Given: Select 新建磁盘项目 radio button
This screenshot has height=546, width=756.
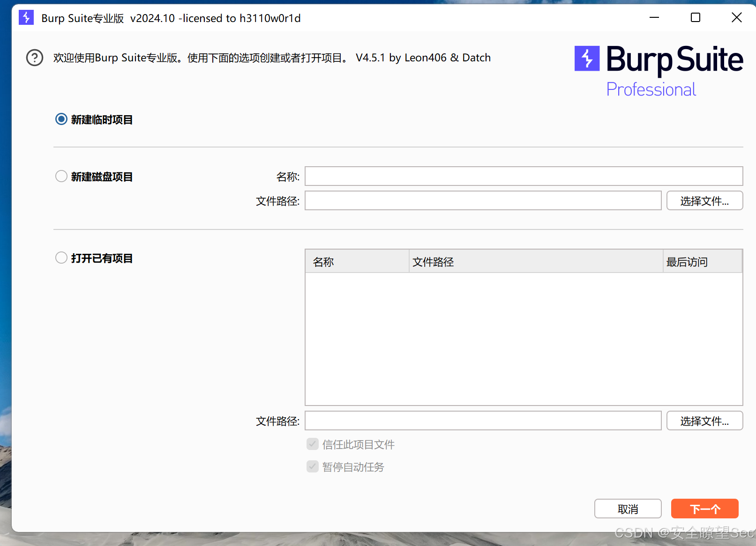Looking at the screenshot, I should 61,176.
